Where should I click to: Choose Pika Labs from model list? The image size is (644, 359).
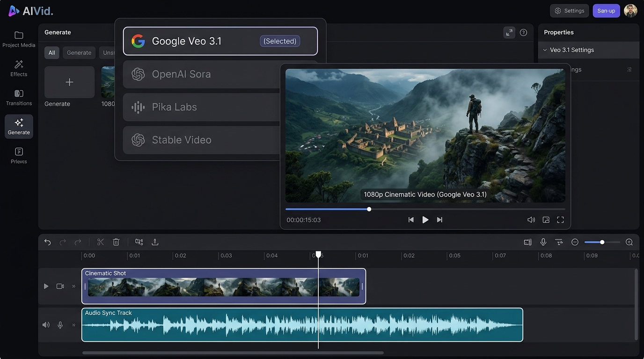pos(201,107)
